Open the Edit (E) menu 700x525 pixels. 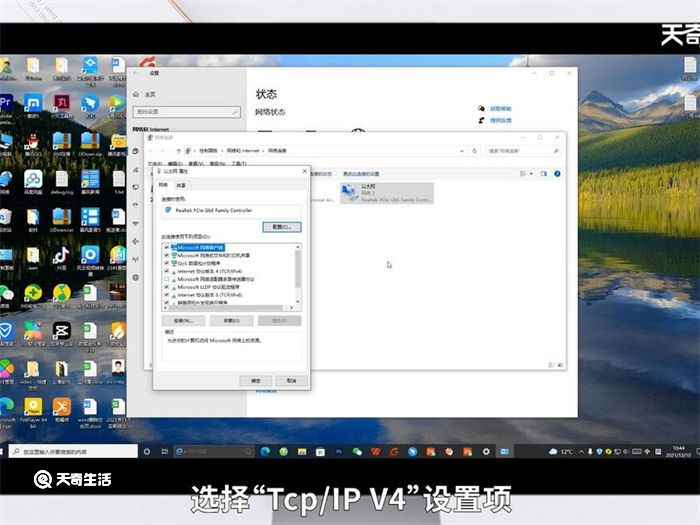[175, 164]
